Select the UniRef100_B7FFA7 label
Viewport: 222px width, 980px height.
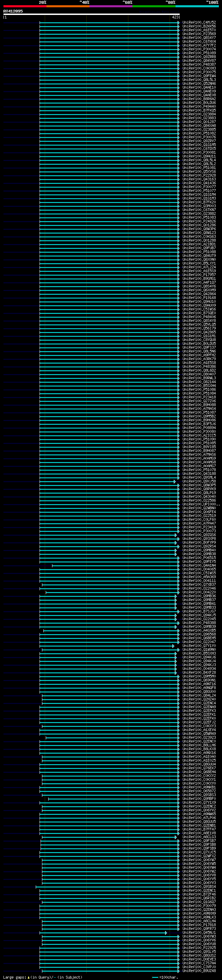199,830
